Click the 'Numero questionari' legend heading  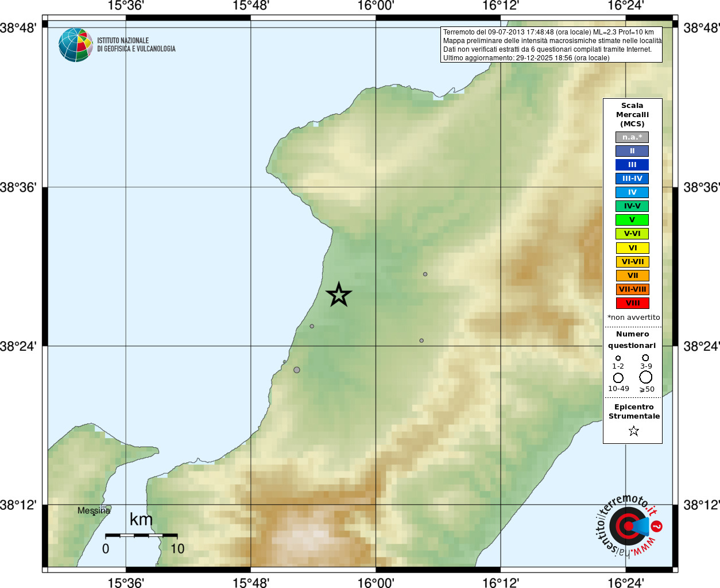[x=632, y=340]
